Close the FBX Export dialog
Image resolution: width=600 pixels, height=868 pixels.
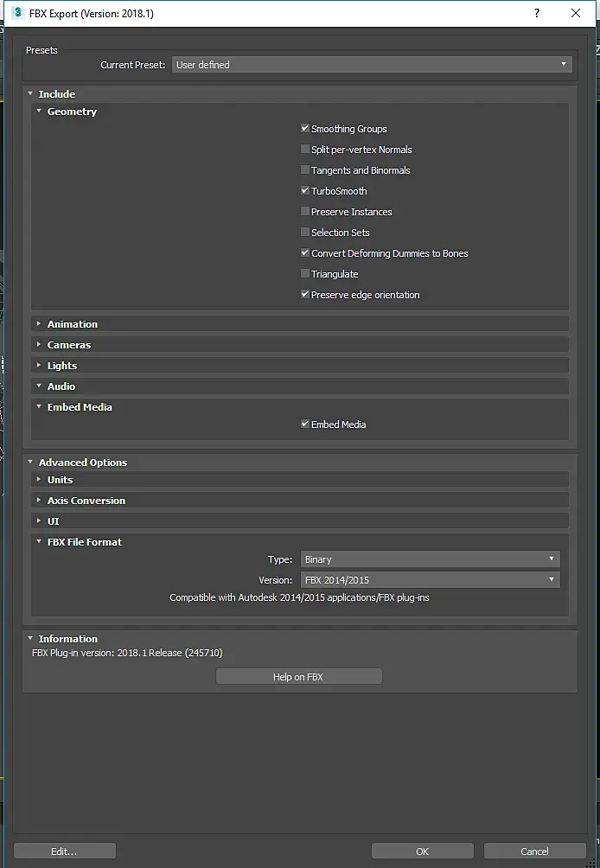pyautogui.click(x=576, y=13)
